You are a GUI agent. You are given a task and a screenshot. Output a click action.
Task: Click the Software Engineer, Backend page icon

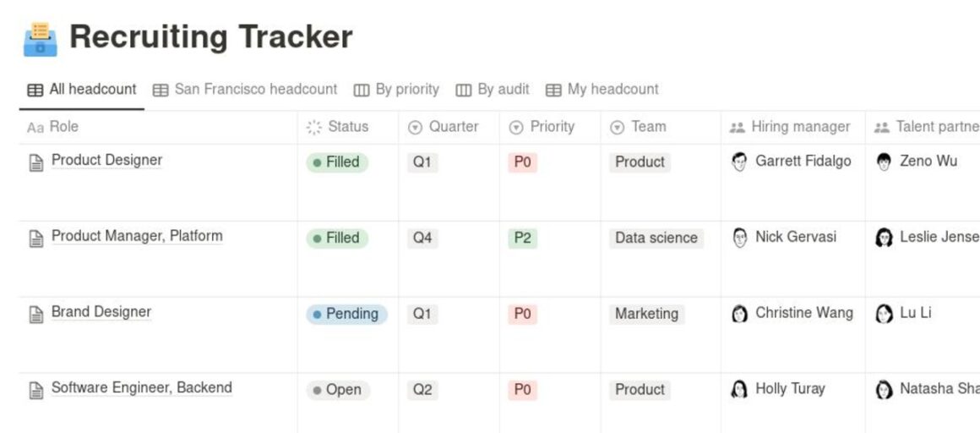pyautogui.click(x=35, y=390)
